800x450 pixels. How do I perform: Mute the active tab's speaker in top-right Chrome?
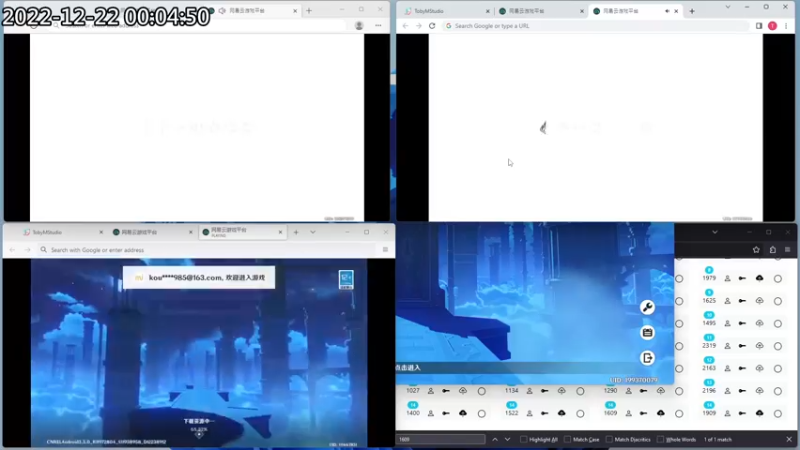(667, 11)
